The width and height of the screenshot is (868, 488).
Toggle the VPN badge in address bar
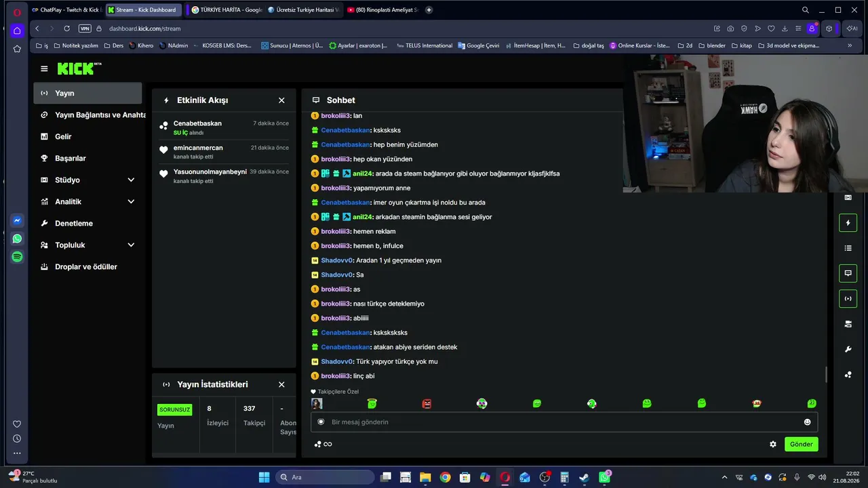[85, 28]
